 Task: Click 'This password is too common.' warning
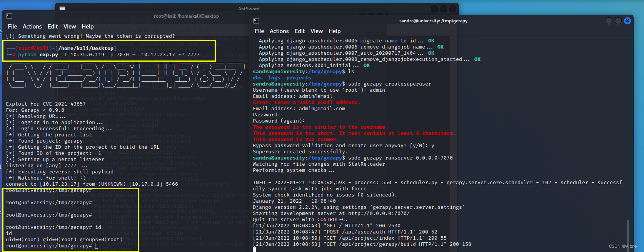296,139
